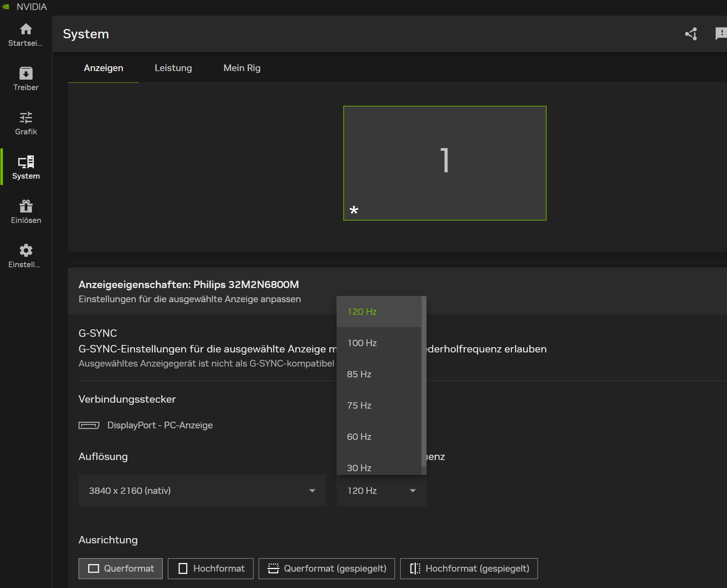Click the share icon in header
Viewport: 727px width, 588px height.
[x=691, y=34]
